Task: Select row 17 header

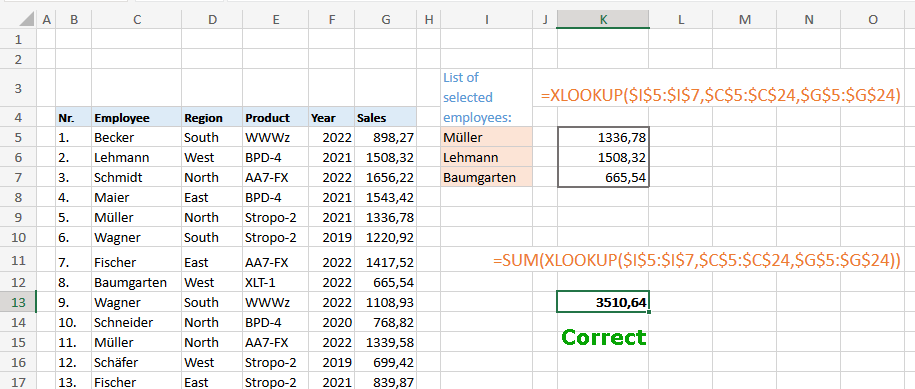Action: pos(18,383)
